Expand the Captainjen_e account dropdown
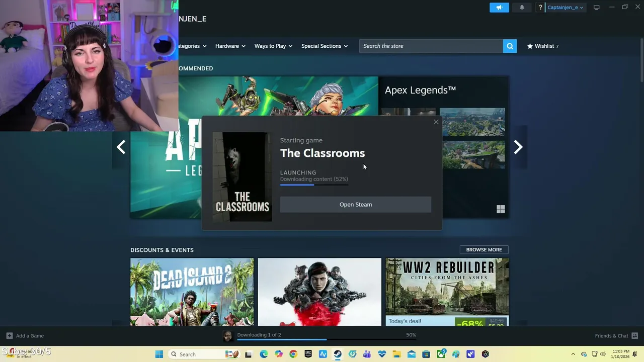 (565, 8)
